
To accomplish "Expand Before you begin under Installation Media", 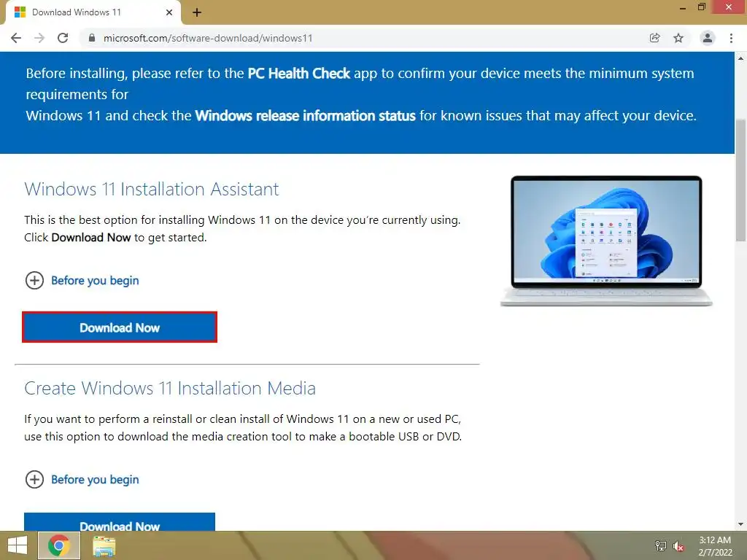I will point(82,480).
